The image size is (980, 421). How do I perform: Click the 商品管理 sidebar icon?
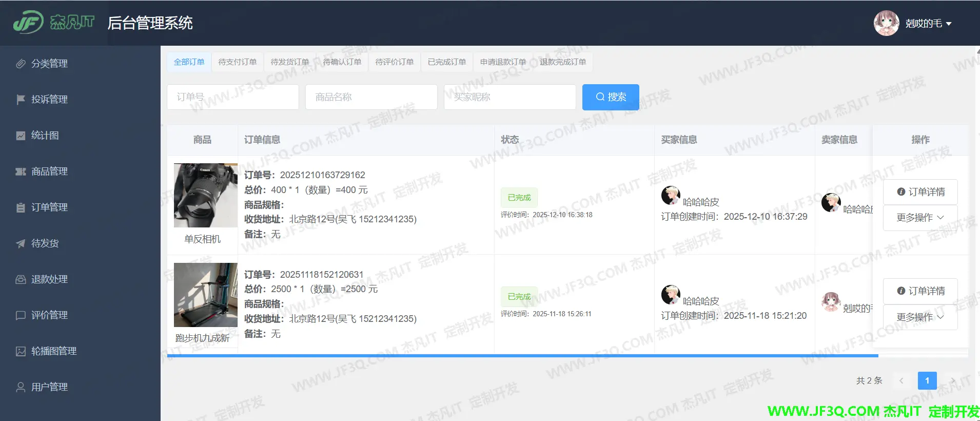coord(21,171)
